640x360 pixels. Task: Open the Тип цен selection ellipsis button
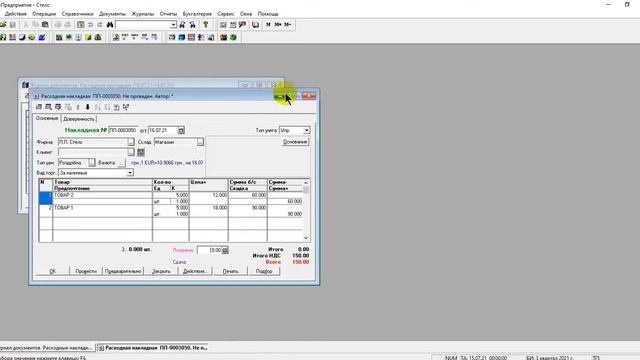91,162
